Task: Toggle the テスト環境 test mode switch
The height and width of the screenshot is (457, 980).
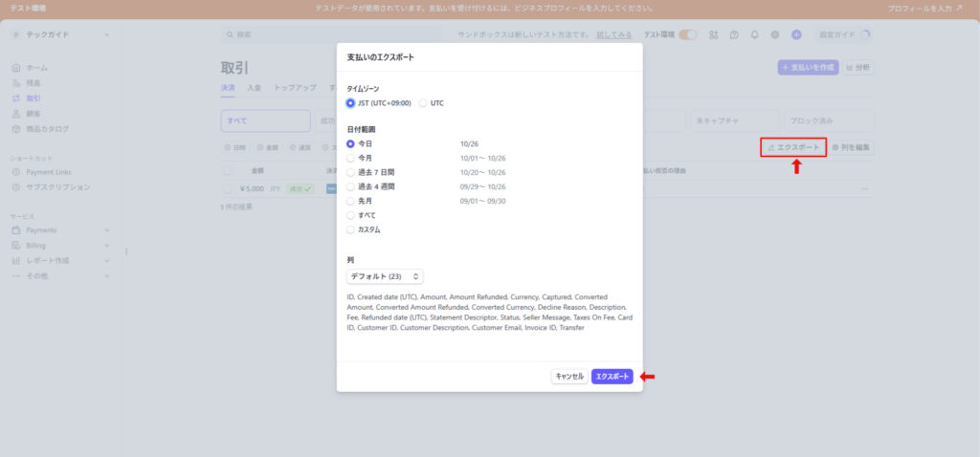Action: pyautogui.click(x=687, y=34)
